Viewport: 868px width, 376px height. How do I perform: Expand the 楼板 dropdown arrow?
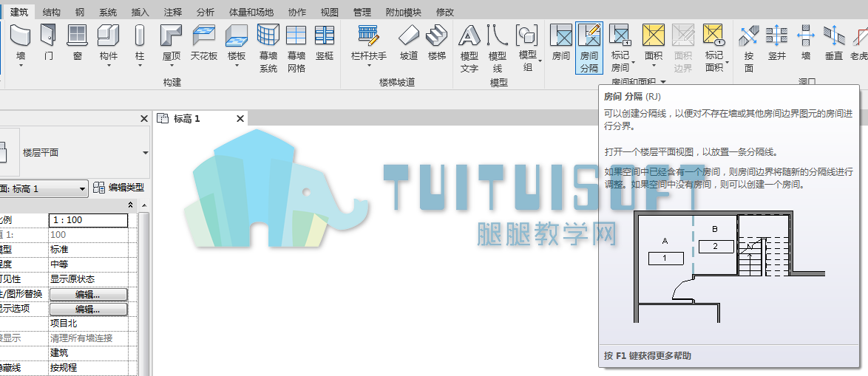(x=237, y=66)
